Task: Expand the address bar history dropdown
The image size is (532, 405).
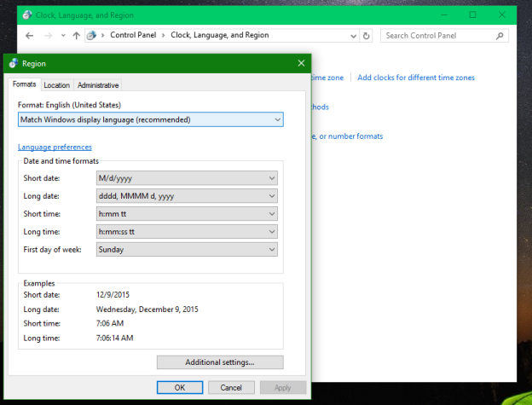Action: coord(352,36)
